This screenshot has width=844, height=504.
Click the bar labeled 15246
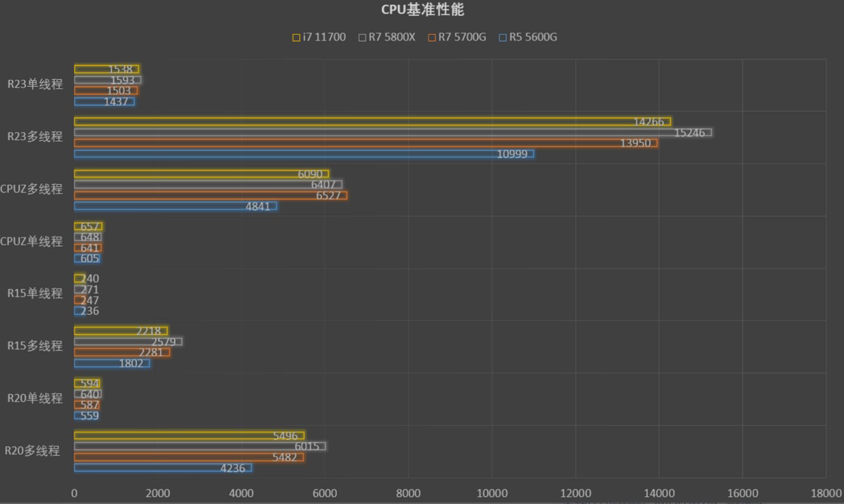pyautogui.click(x=380, y=133)
